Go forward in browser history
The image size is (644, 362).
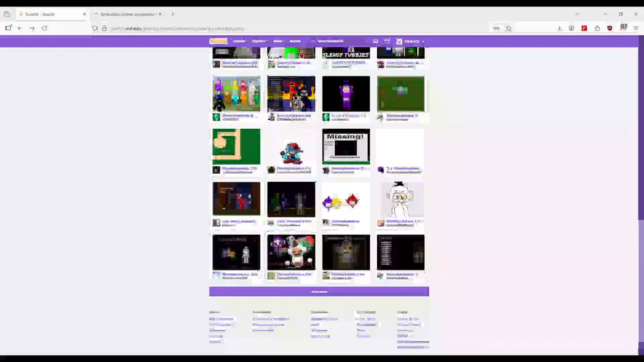point(32,29)
